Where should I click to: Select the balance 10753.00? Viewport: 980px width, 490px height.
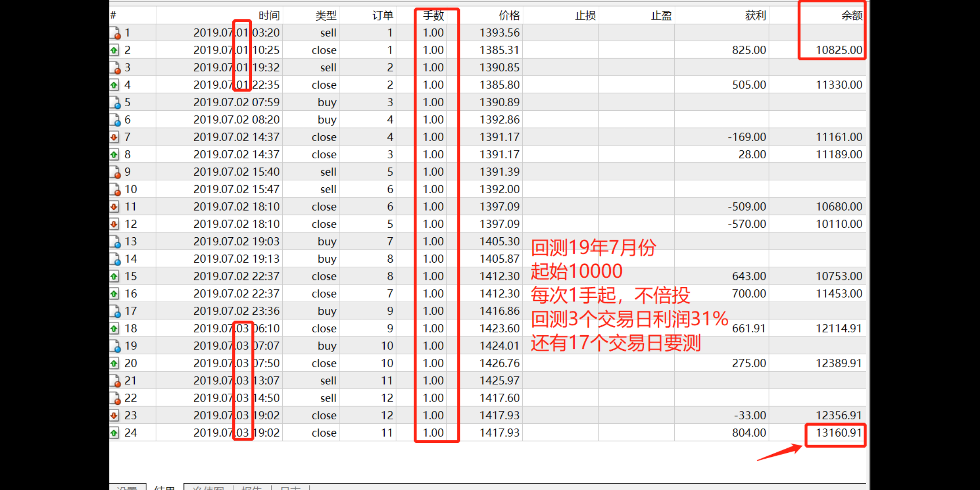tap(839, 276)
